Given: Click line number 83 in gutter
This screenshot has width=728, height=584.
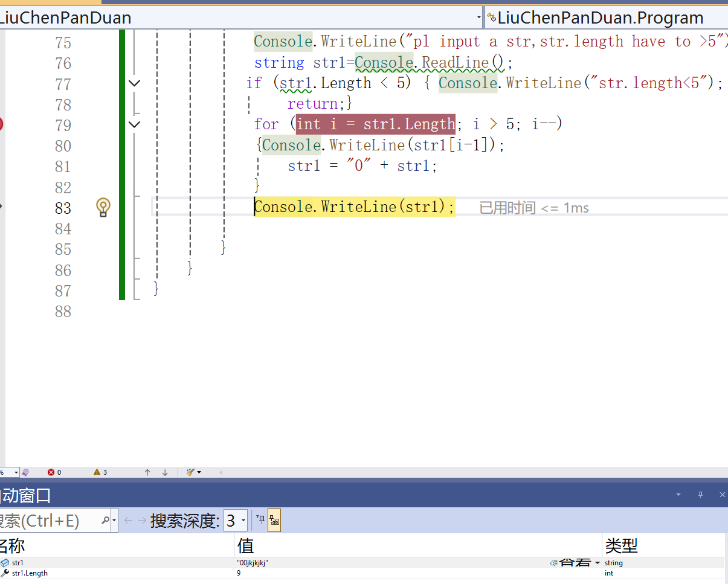Looking at the screenshot, I should coord(63,208).
